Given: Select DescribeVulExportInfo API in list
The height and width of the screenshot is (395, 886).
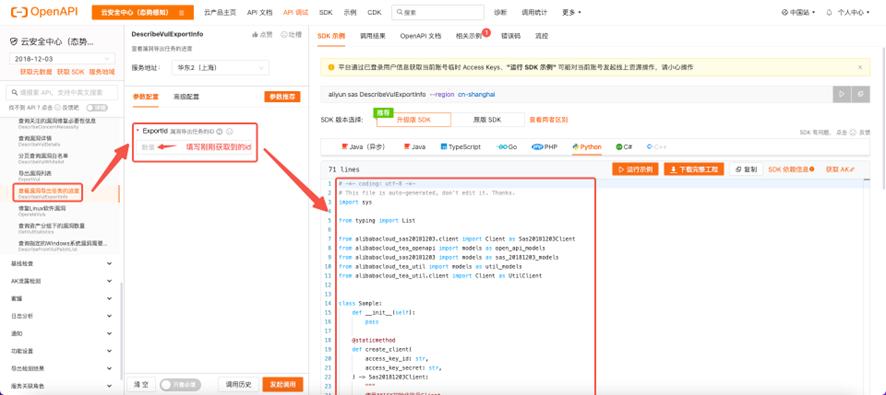Looking at the screenshot, I should coord(49,193).
